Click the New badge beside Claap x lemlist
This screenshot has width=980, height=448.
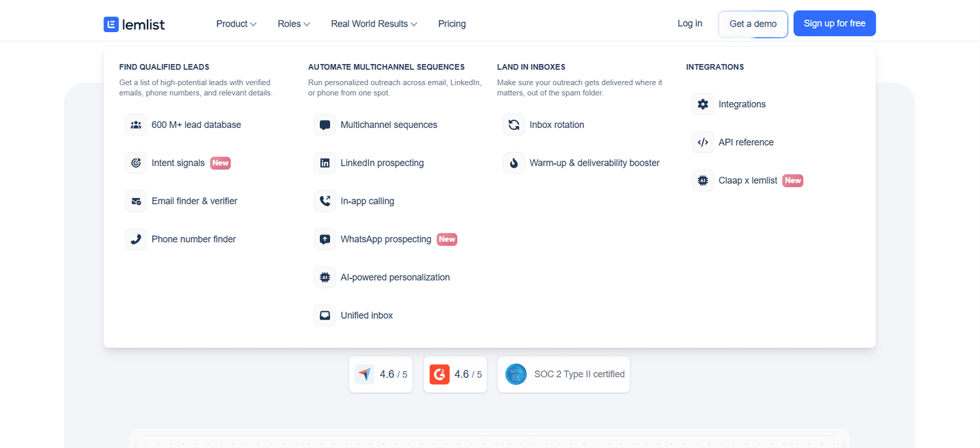click(793, 180)
